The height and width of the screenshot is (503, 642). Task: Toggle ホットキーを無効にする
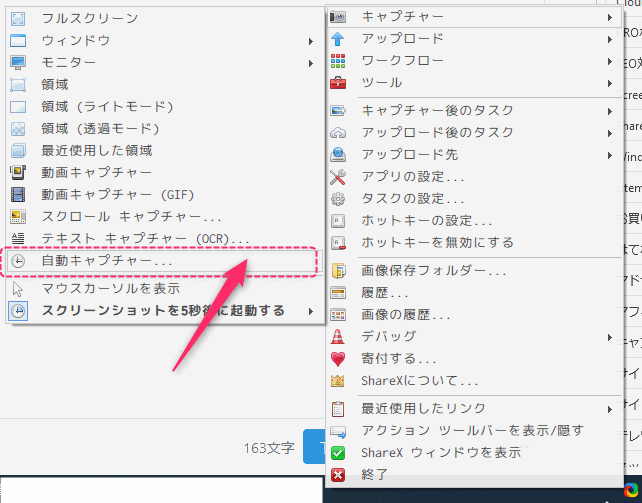[475, 243]
